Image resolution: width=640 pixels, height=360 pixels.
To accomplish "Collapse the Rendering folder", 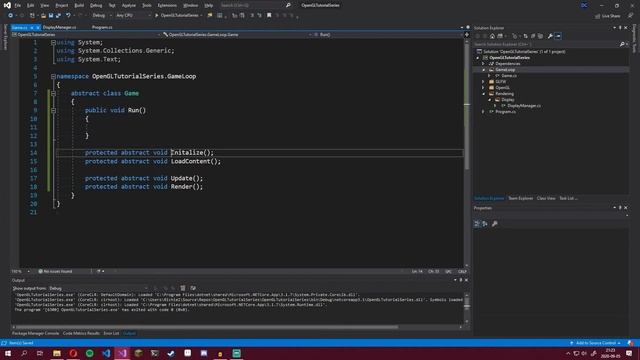I will click(x=483, y=93).
